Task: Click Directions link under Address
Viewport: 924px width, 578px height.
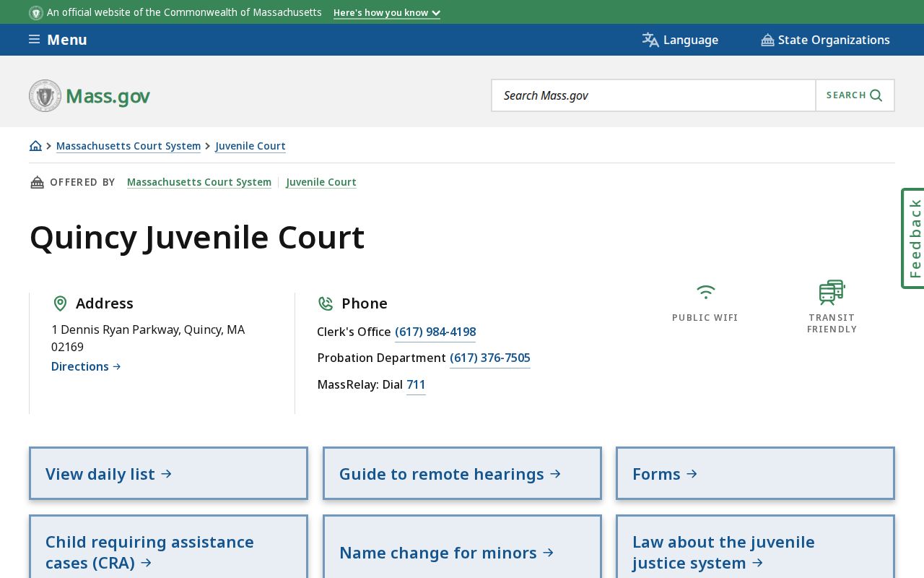Action: pos(86,366)
